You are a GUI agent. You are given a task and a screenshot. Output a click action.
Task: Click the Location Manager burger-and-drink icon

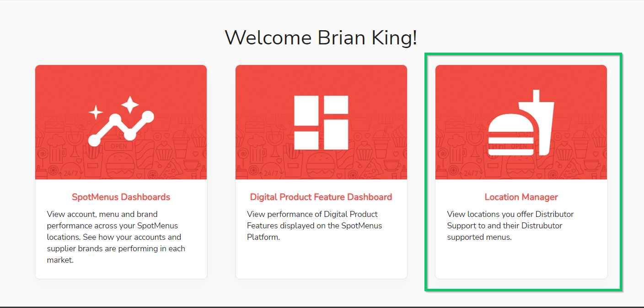[521, 122]
